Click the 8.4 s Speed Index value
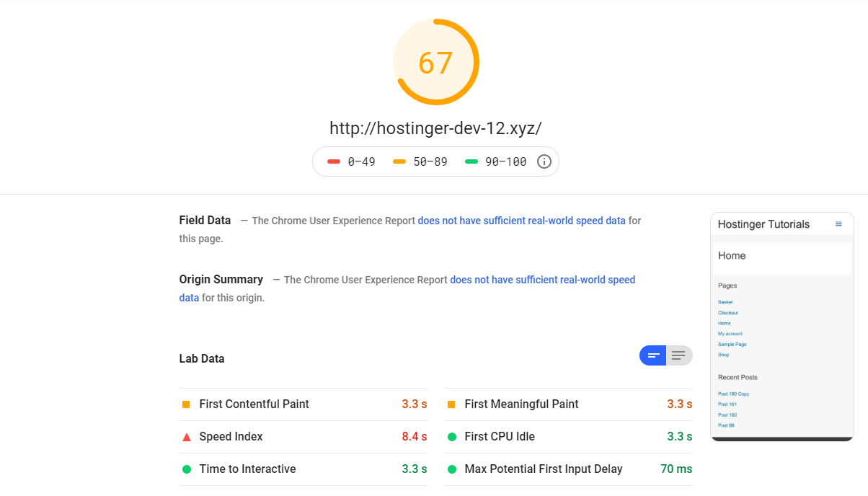868x496 pixels. click(x=415, y=437)
